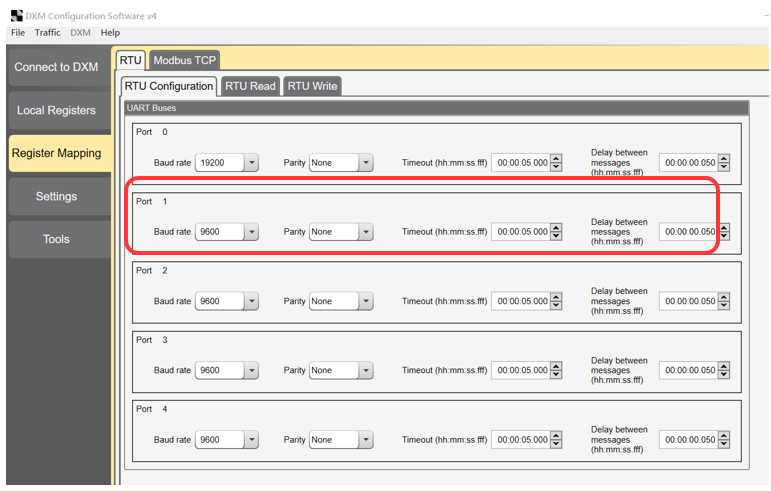Viewport: 771px width, 491px height.
Task: Click the DXM app icon in title bar
Action: pyautogui.click(x=16, y=16)
